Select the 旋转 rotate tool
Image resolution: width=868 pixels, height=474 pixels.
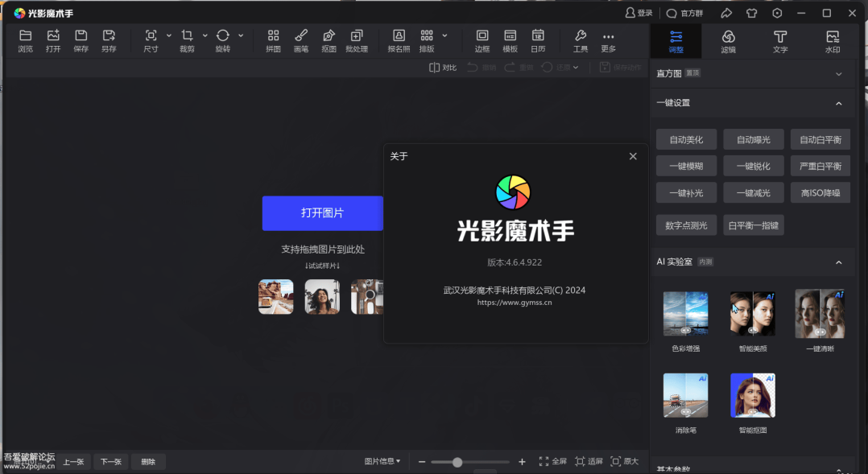222,41
